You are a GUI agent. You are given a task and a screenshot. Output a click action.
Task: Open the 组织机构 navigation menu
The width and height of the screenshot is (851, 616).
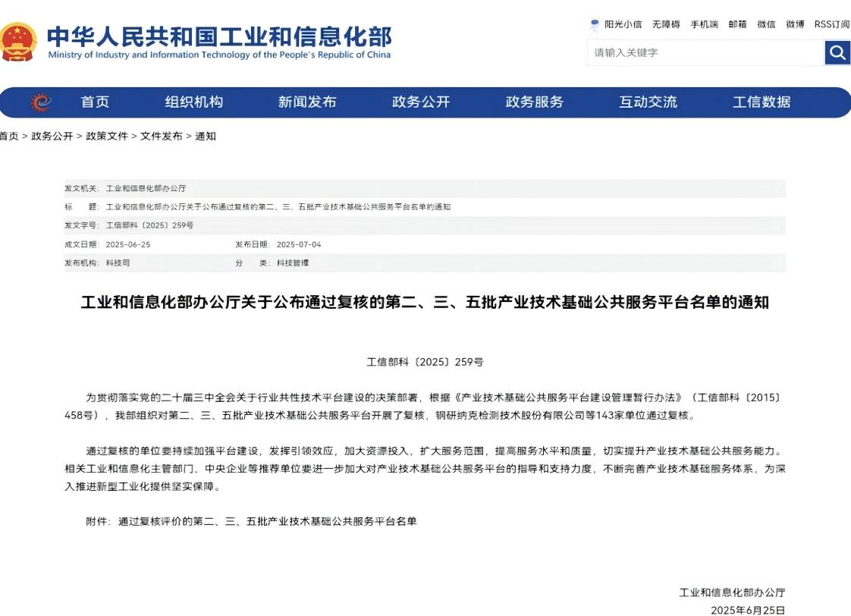(x=193, y=102)
